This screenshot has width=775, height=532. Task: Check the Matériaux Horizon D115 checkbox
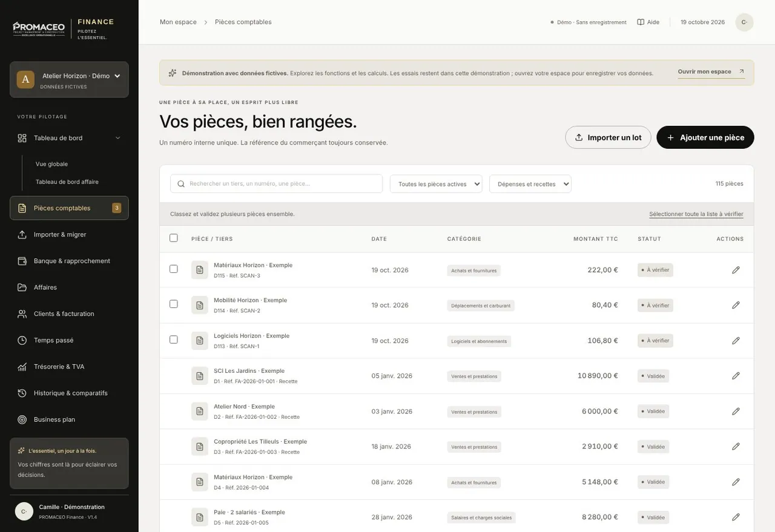click(174, 269)
